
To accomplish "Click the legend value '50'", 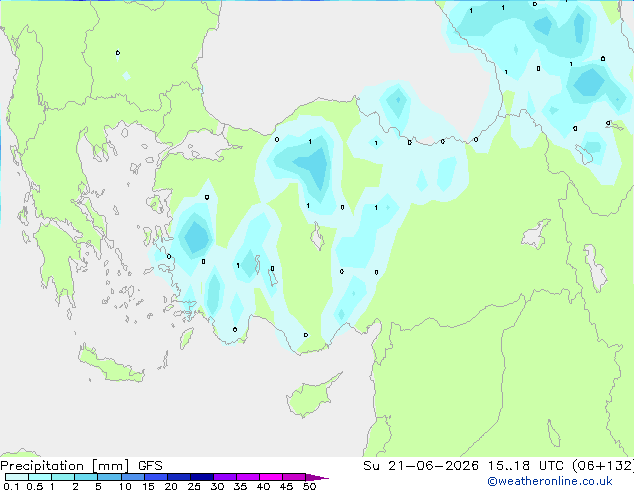I will click(x=309, y=486).
